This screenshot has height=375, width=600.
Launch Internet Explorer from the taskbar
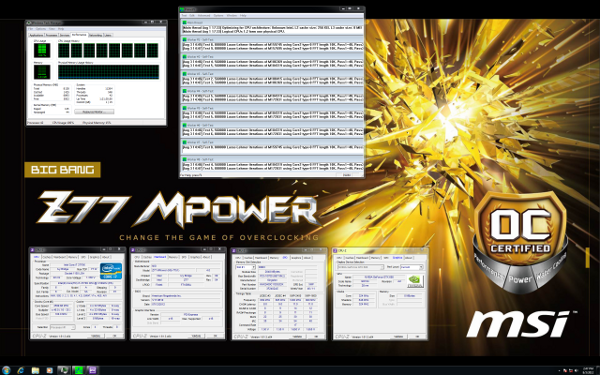(x=21, y=370)
